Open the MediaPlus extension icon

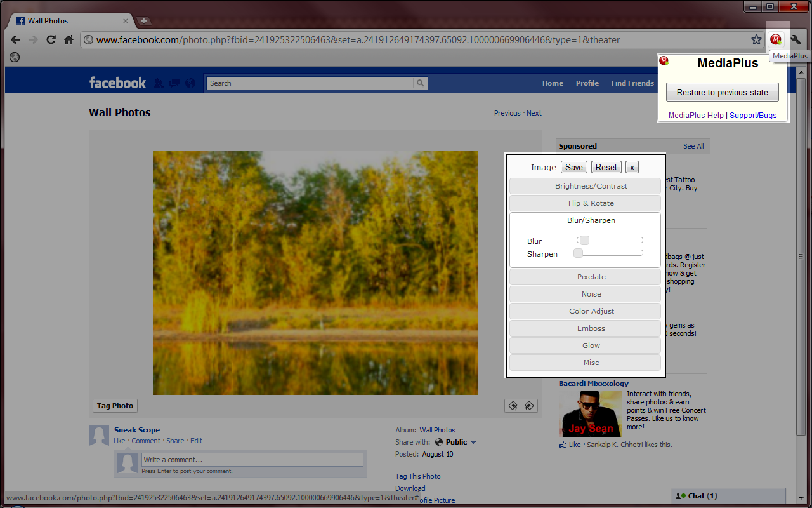[776, 39]
